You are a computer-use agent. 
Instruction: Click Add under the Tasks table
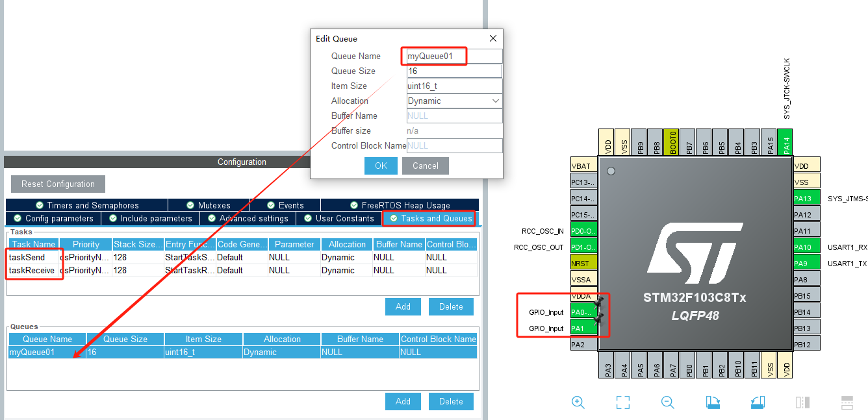(x=403, y=306)
